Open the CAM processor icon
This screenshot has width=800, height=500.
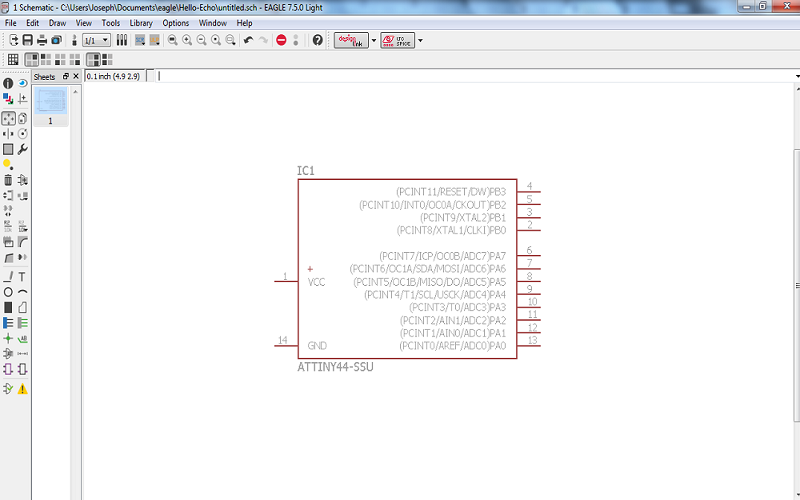(57, 40)
